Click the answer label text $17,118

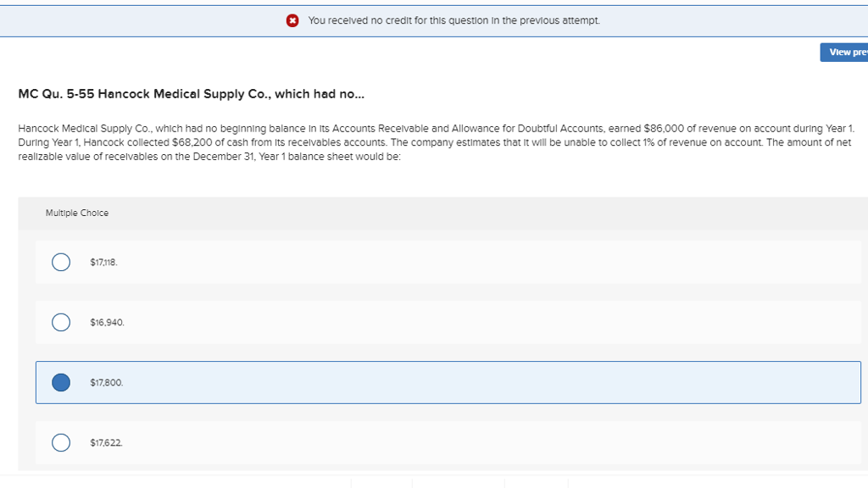coord(103,262)
